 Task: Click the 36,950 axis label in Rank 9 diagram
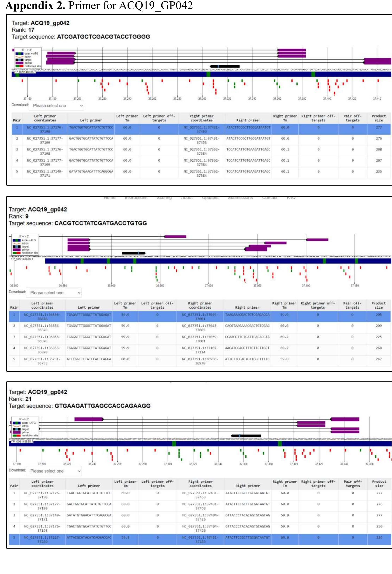(160, 286)
